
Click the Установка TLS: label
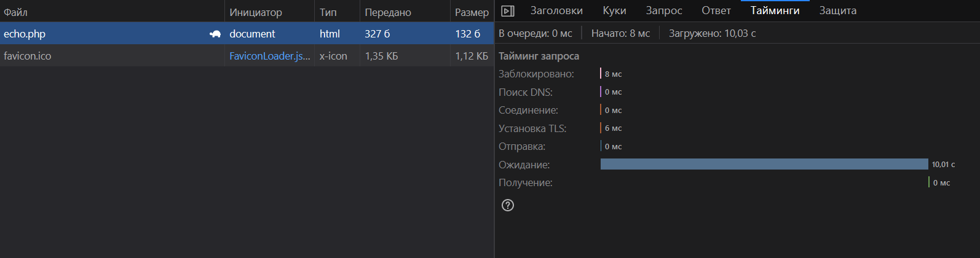coord(532,128)
